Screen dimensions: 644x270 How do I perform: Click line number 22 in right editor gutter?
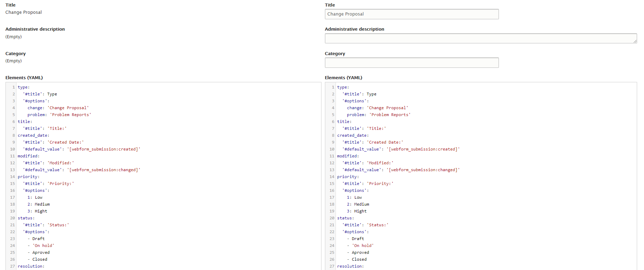tap(332, 232)
